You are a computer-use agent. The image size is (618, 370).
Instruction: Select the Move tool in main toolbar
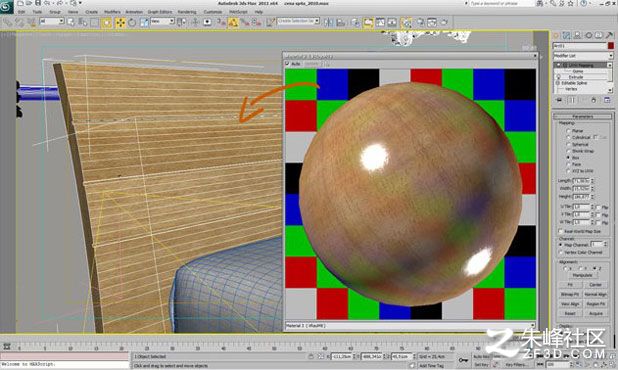(120, 22)
